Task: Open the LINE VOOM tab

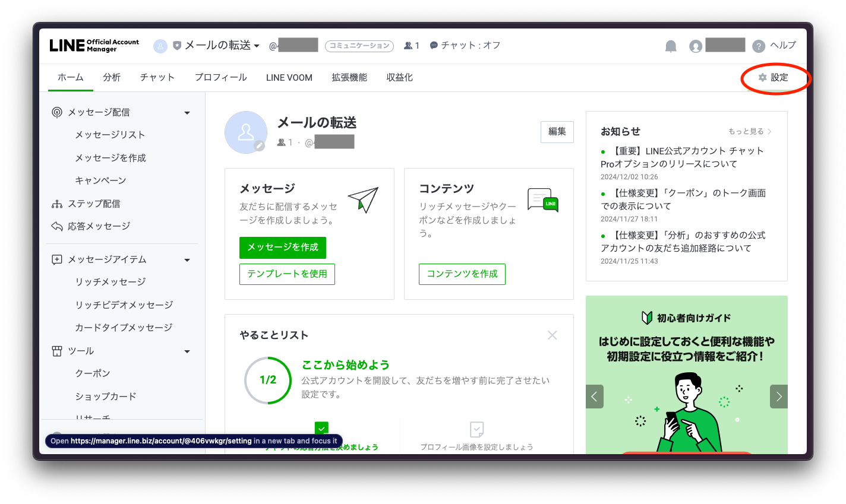Action: tap(289, 77)
